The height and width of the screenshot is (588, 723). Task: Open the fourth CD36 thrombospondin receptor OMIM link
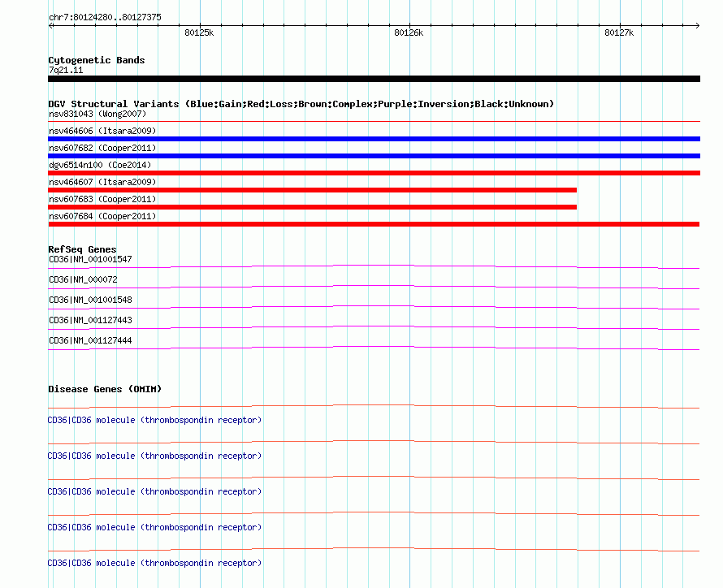point(154,527)
